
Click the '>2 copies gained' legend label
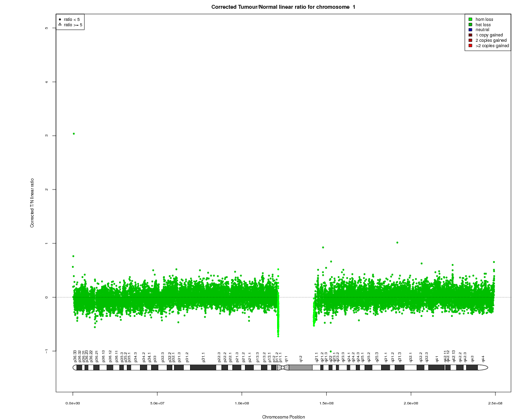click(492, 46)
